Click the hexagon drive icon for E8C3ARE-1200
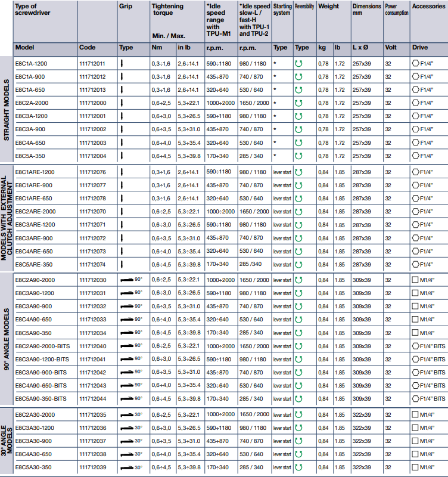The width and height of the screenshot is (448, 477). pyautogui.click(x=415, y=225)
